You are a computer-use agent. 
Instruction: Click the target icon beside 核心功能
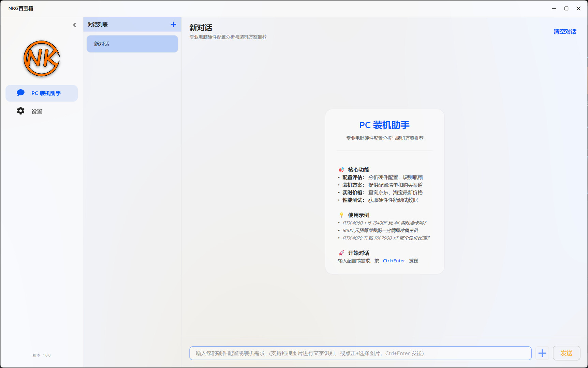pos(341,169)
